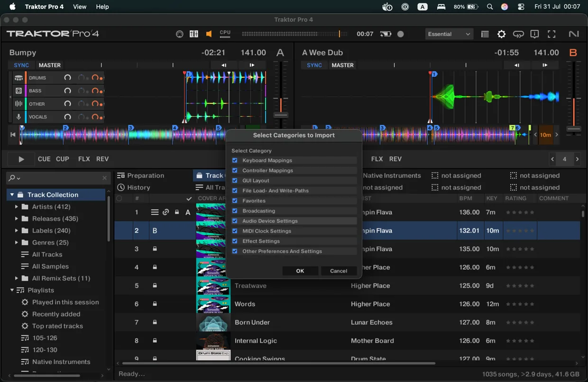The width and height of the screenshot is (588, 382).
Task: Click the audio recorder dot icon
Action: pos(401,34)
